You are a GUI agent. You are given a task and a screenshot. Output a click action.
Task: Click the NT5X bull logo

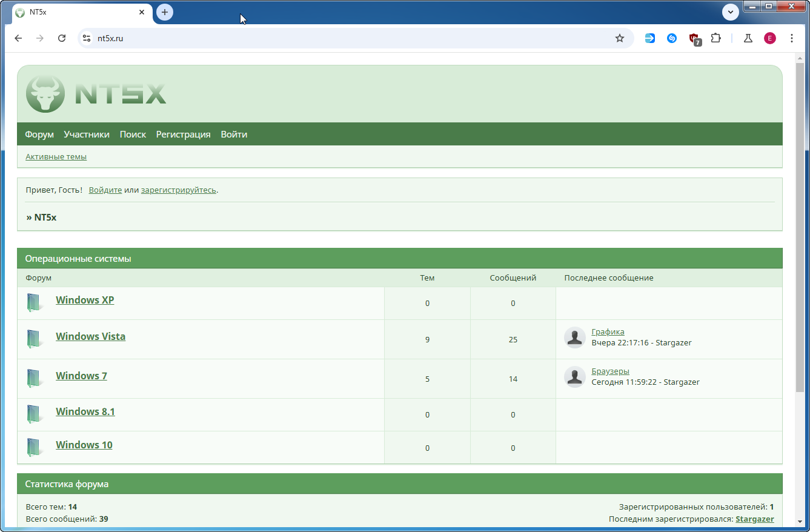point(45,94)
